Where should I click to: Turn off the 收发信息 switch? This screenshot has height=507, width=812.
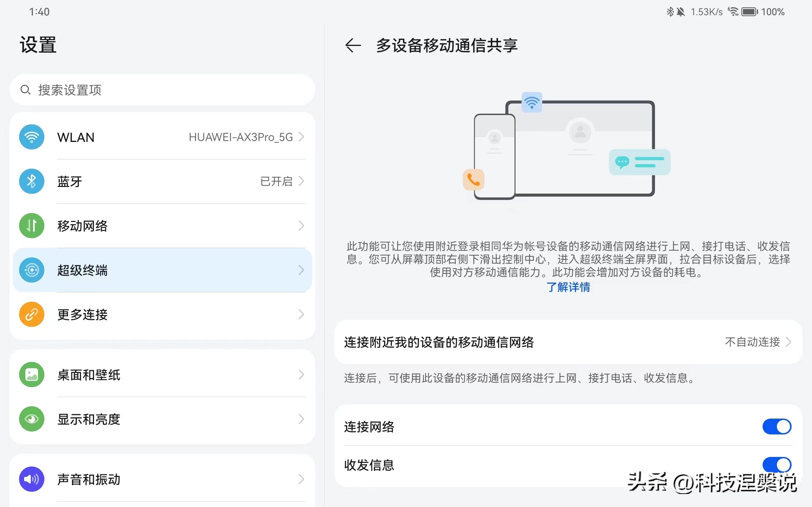tap(777, 465)
